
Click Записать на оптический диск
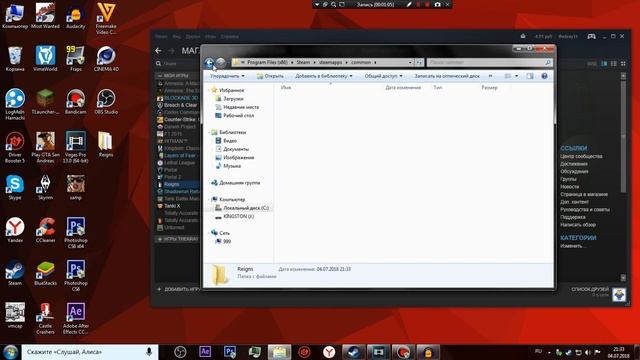pos(447,76)
